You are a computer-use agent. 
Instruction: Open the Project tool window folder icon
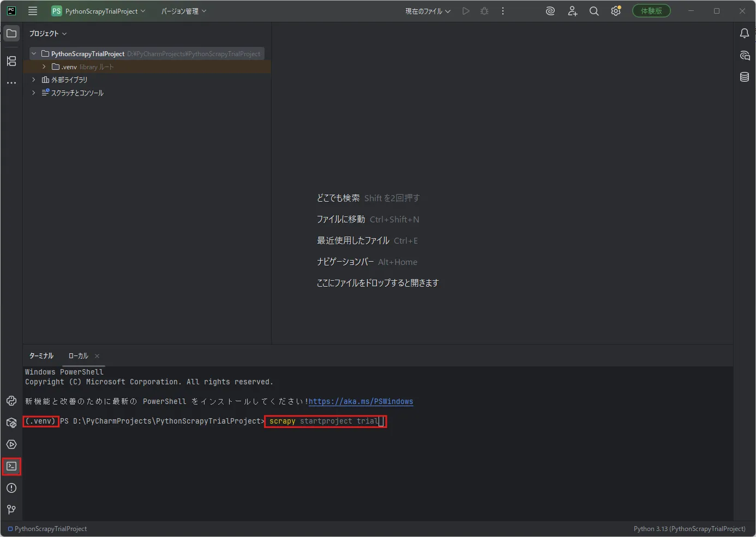pos(11,33)
